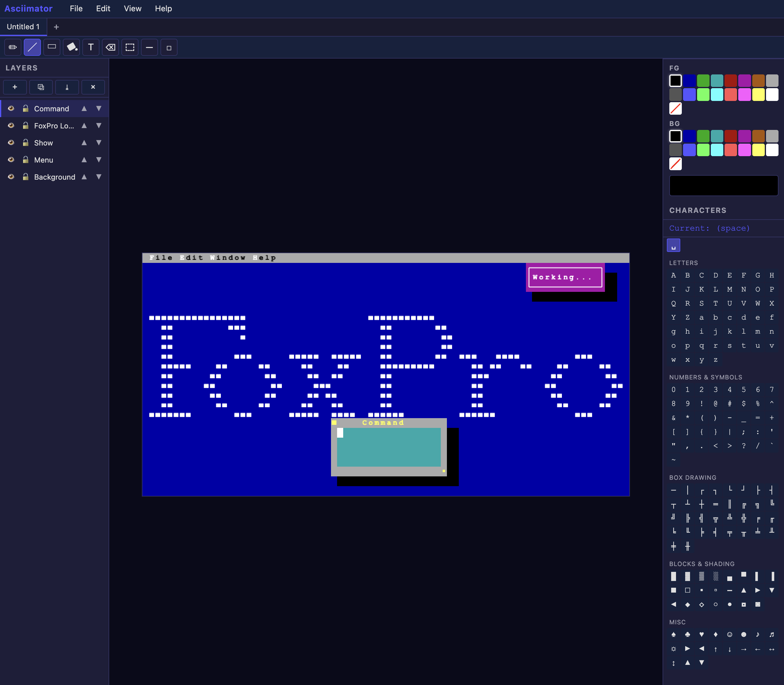Screen dimensions: 784x685
Task: Select the Marquee selection tool
Action: tap(130, 47)
